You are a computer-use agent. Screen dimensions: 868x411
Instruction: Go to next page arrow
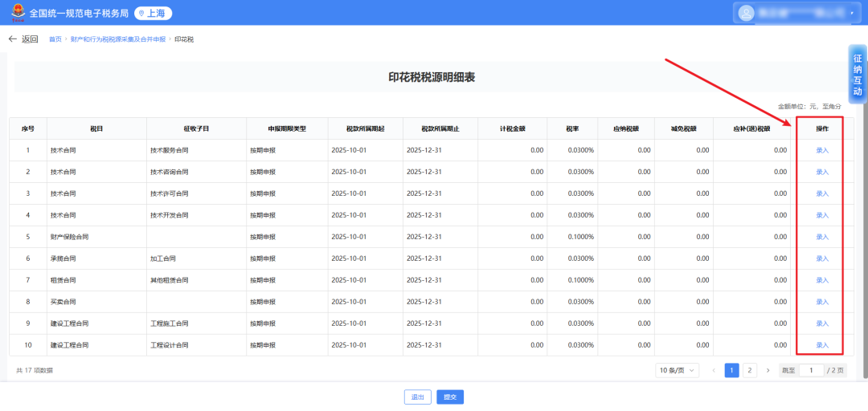click(x=768, y=370)
